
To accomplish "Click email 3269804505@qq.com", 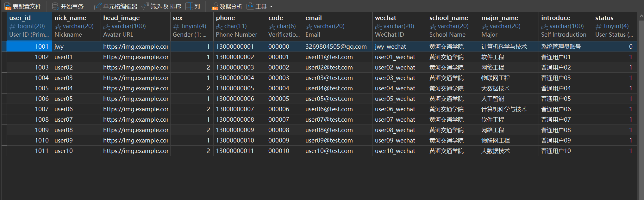I will tap(338, 46).
